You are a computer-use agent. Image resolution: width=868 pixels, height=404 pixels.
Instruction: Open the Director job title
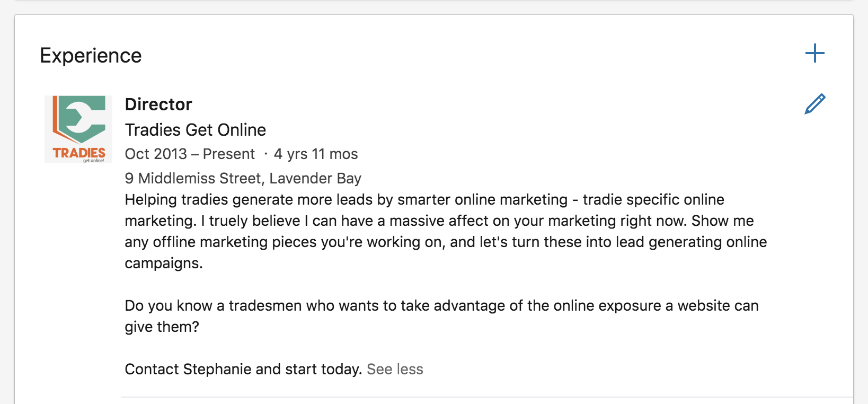pyautogui.click(x=158, y=104)
